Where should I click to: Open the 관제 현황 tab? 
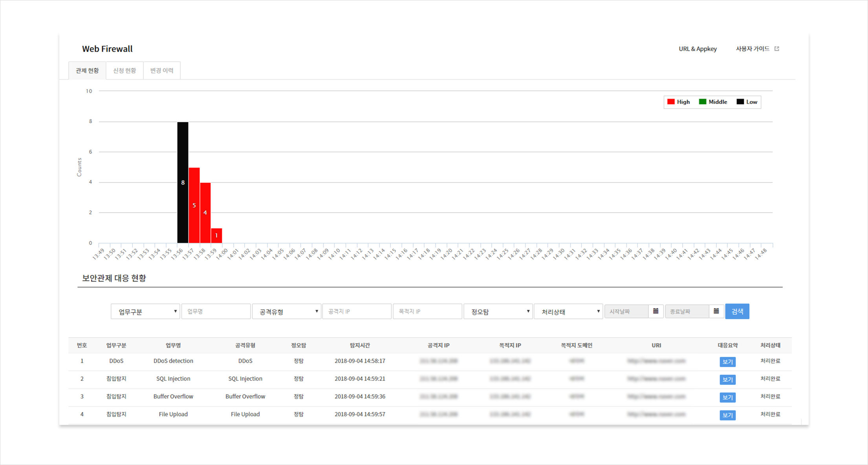[x=87, y=71]
